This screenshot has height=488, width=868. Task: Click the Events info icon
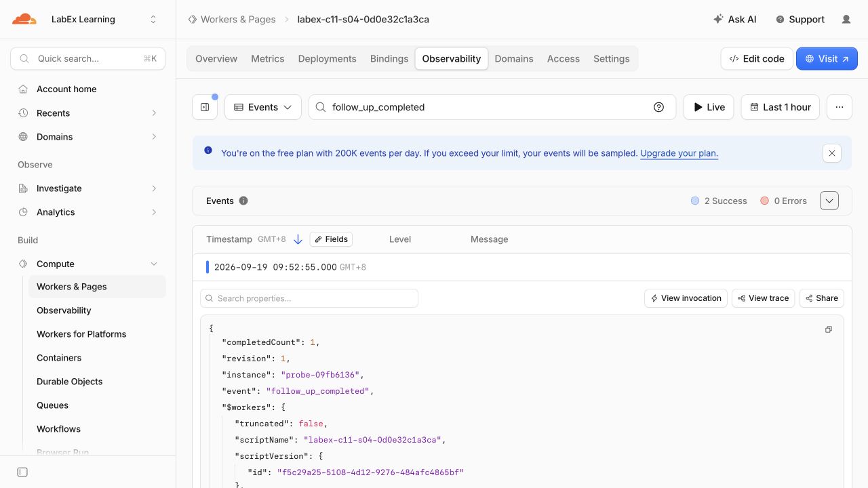coord(243,201)
